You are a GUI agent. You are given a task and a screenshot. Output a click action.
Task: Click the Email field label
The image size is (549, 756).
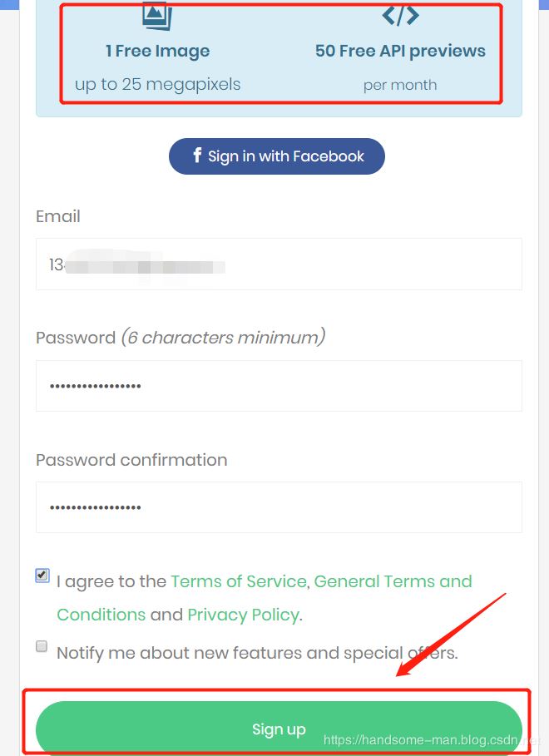coord(58,216)
